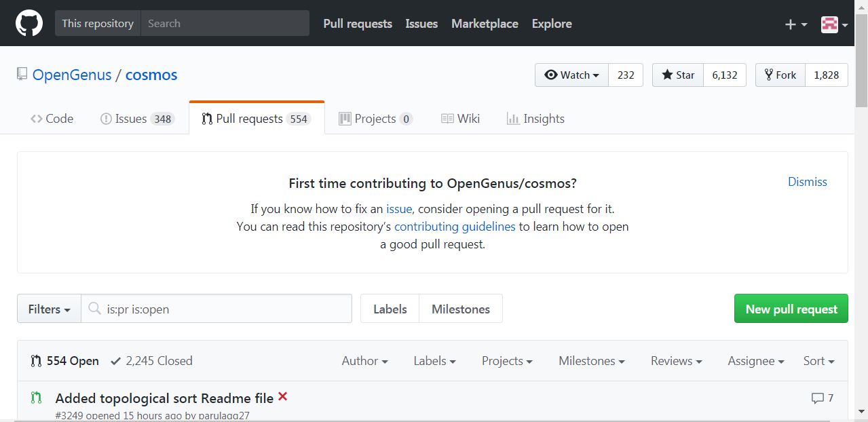Click the scrollbar down arrow
Viewport: 868px width, 422px height.
click(x=861, y=412)
